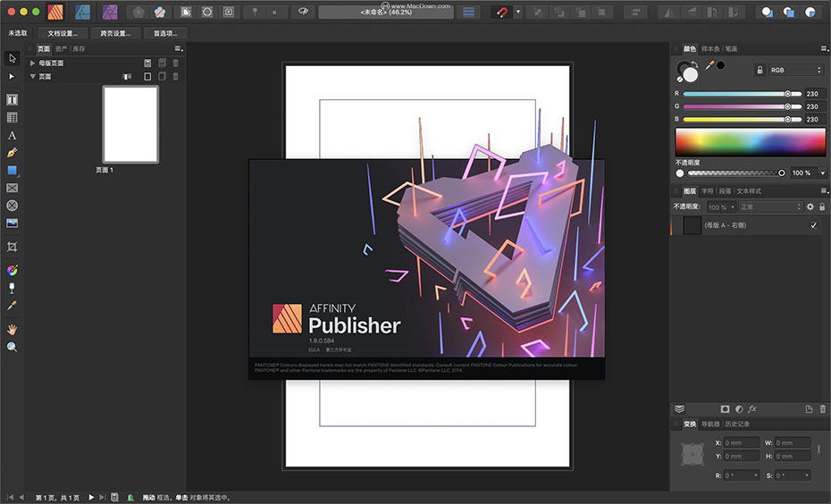Click the Preflight eye toolbar icon
The width and height of the screenshot is (831, 504).
tap(303, 11)
